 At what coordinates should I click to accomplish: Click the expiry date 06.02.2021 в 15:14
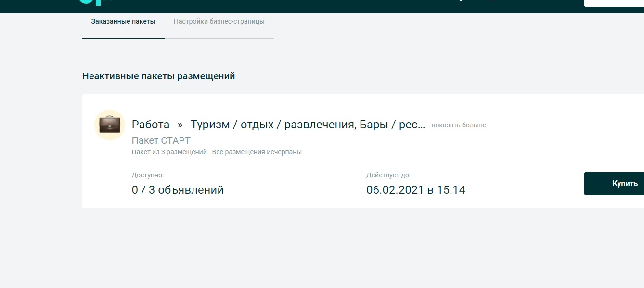[x=416, y=190]
